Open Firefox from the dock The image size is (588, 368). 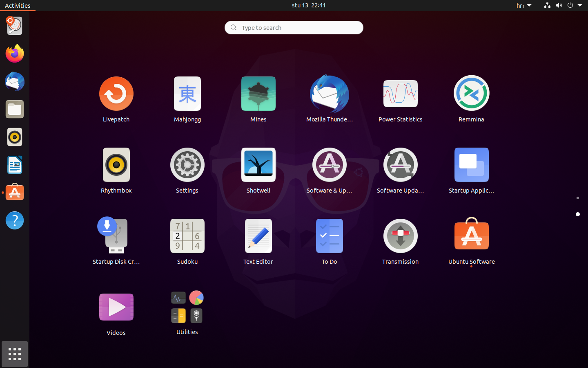point(15,54)
